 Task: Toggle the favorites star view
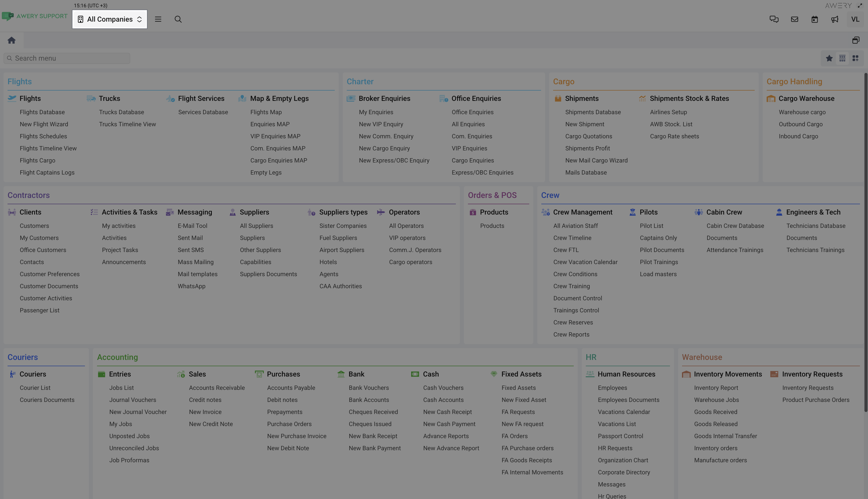(829, 58)
